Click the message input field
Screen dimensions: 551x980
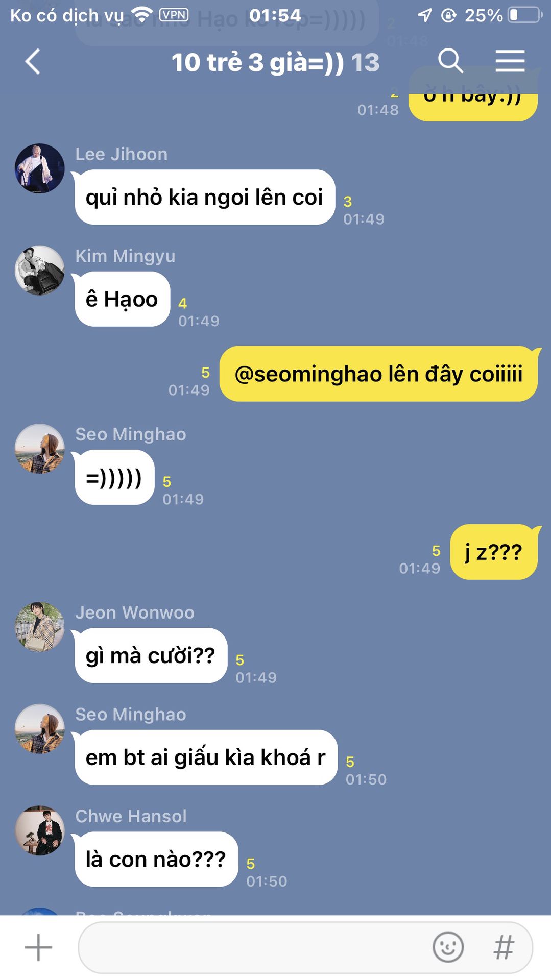[x=305, y=947]
